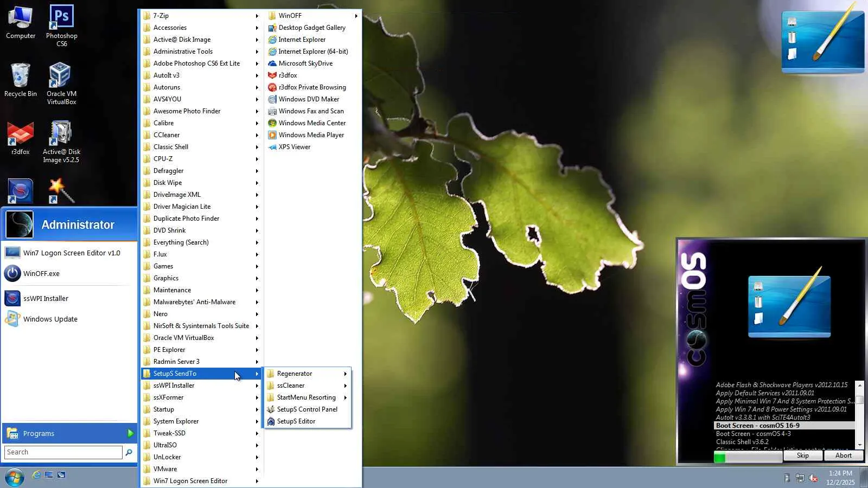Screen dimensions: 868x488
Task: Open Active@ Disk Image v5.2.5 shortcut
Action: 61,142
